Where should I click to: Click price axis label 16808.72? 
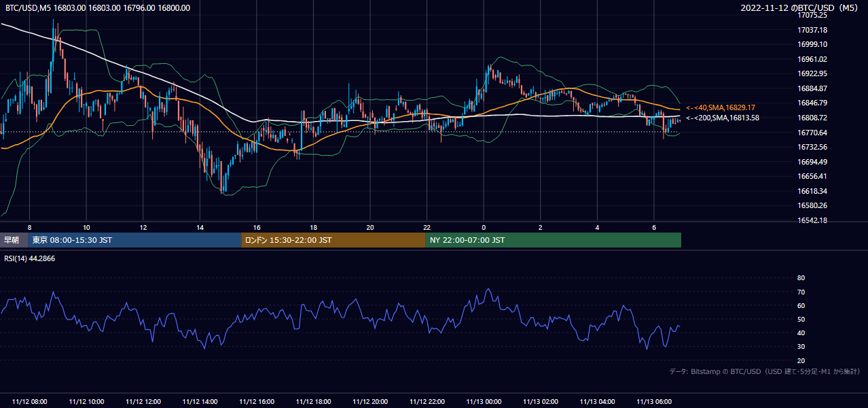click(x=812, y=118)
